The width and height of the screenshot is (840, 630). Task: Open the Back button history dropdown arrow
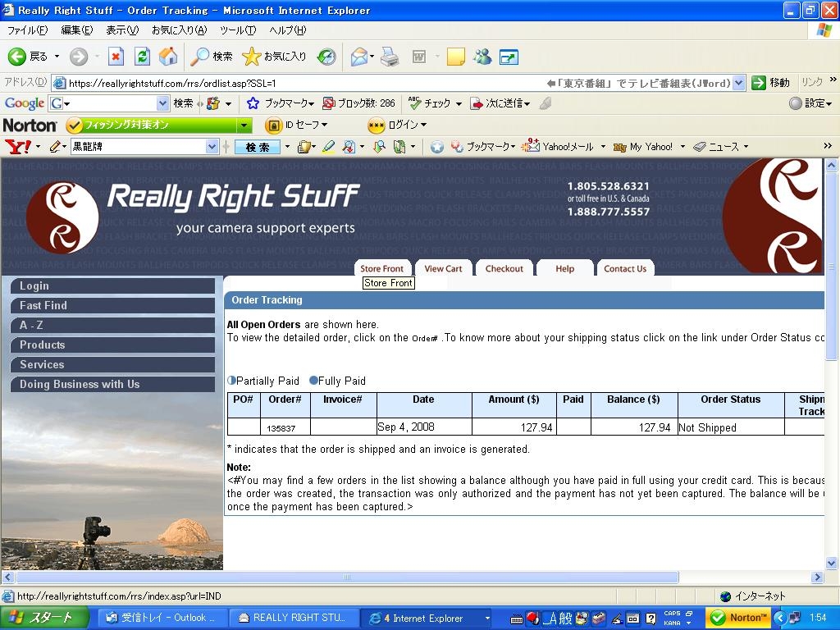point(57,57)
